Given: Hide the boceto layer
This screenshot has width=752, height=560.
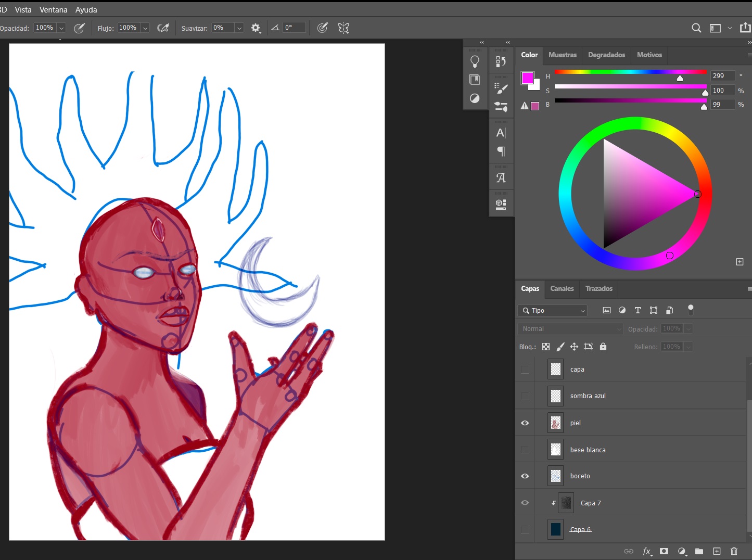Looking at the screenshot, I should pyautogui.click(x=525, y=476).
